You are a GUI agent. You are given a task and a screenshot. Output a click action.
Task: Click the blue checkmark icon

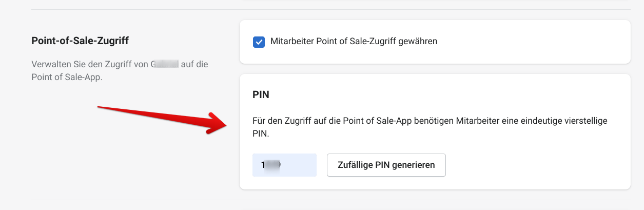[x=259, y=42]
